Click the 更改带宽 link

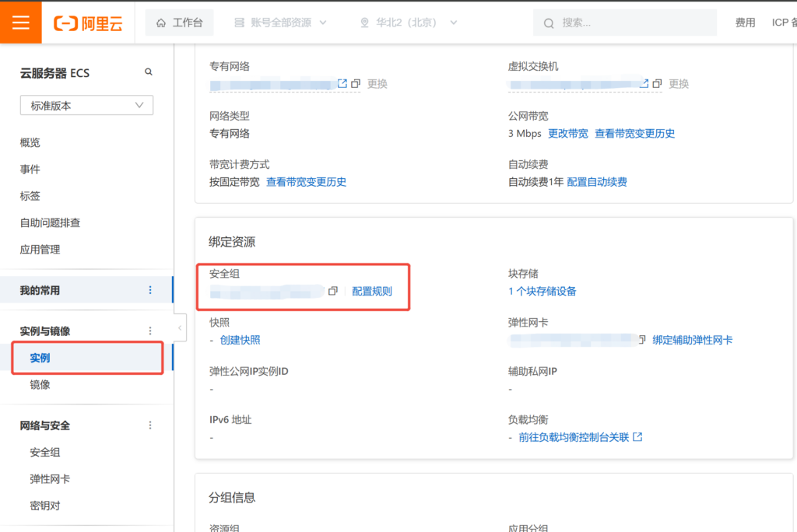click(568, 133)
